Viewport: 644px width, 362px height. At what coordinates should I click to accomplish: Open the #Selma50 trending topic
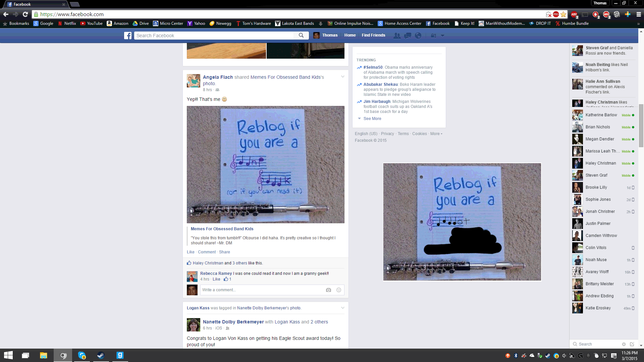373,67
